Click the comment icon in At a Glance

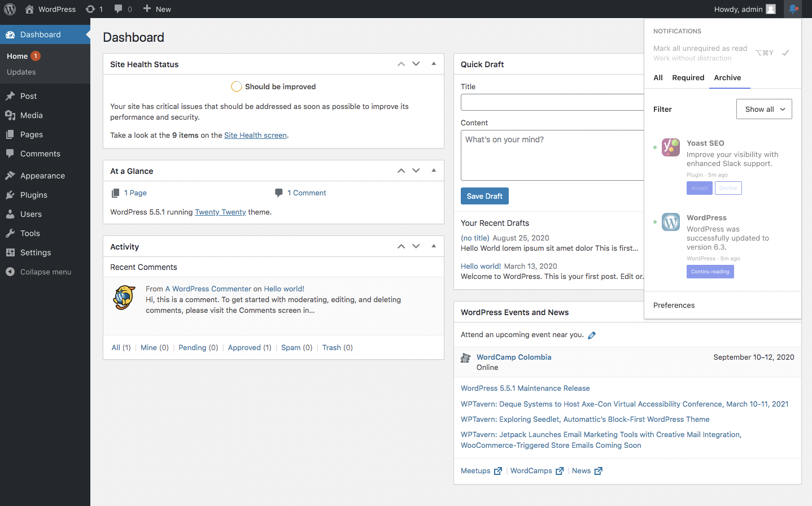click(x=279, y=193)
